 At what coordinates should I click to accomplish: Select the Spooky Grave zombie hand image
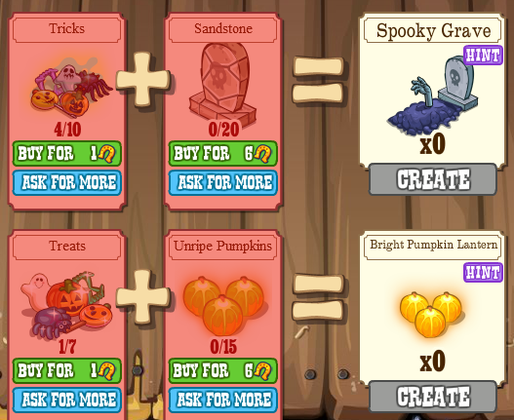433,95
